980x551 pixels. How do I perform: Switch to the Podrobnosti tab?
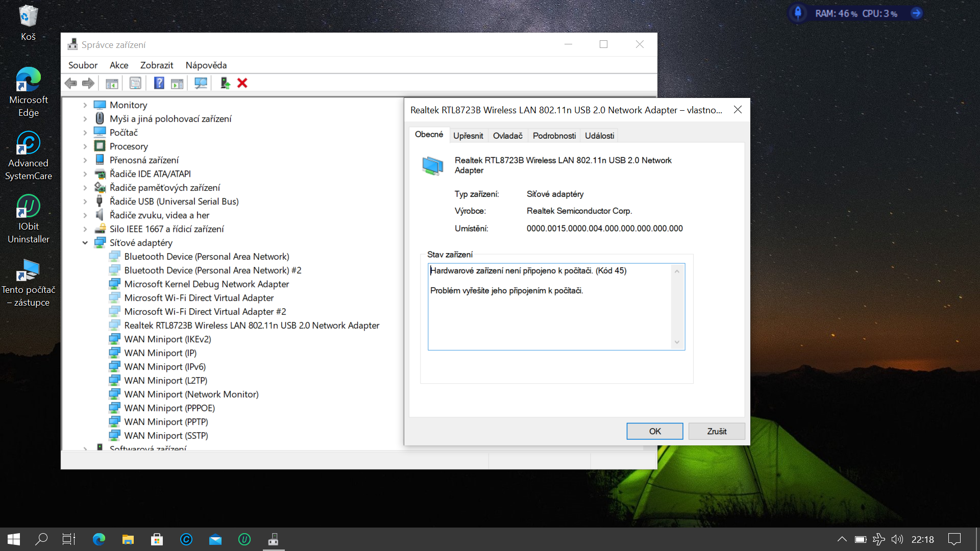point(554,136)
